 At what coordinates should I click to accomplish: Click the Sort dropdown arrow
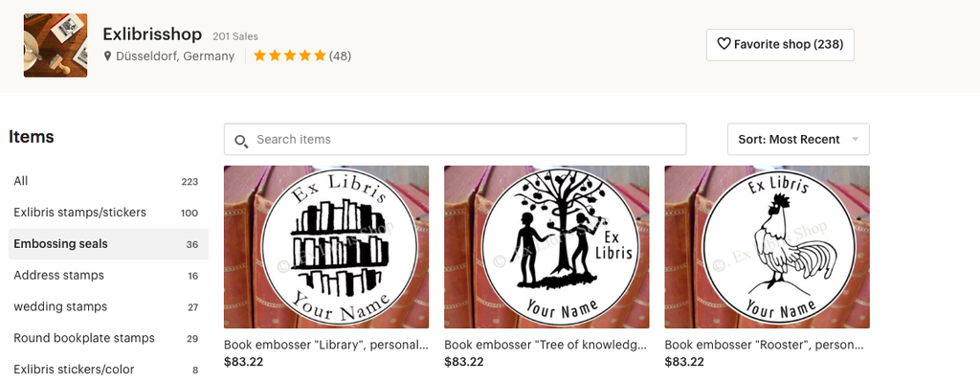(x=855, y=140)
